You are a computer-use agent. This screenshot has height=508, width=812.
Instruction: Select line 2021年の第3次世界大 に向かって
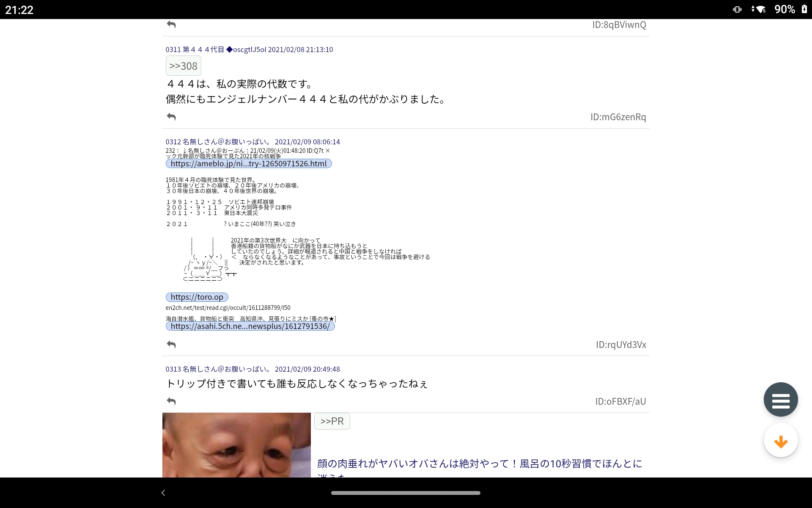tap(276, 240)
